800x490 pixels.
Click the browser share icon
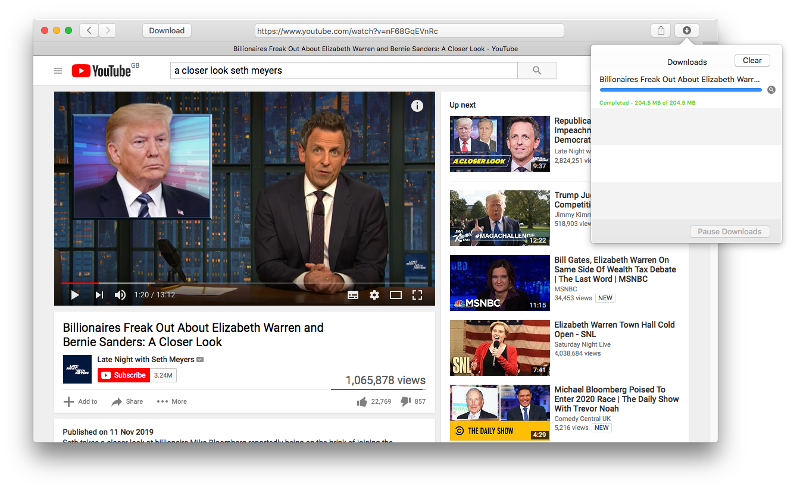[661, 31]
